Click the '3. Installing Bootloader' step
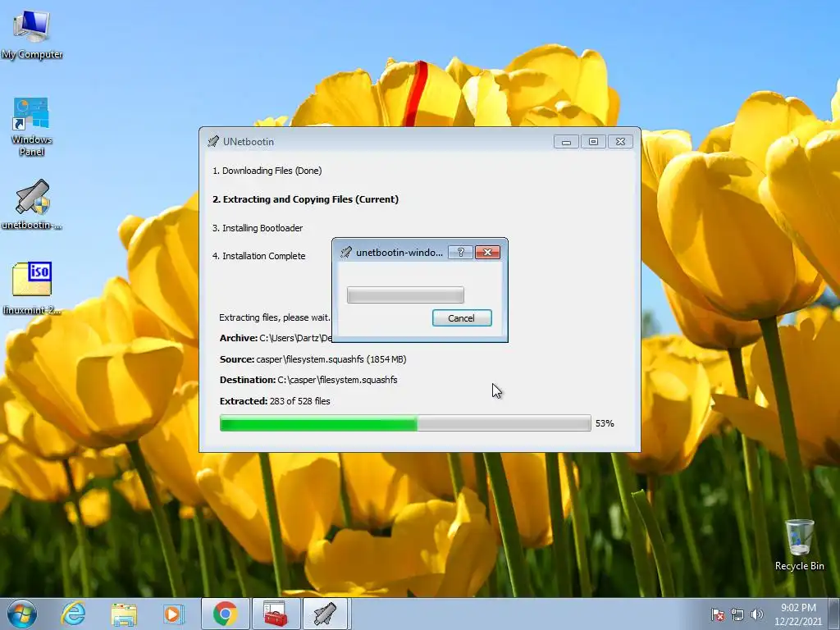Screen dimensions: 840x630 tap(258, 228)
